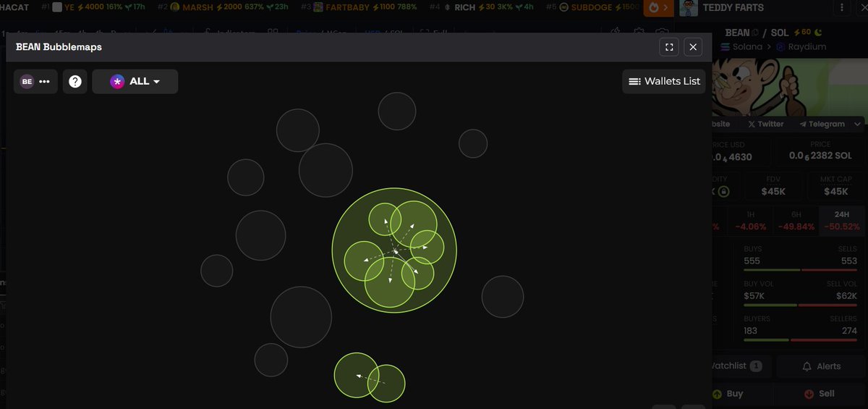This screenshot has width=868, height=409.
Task: Click the Buy button
Action: (x=727, y=394)
